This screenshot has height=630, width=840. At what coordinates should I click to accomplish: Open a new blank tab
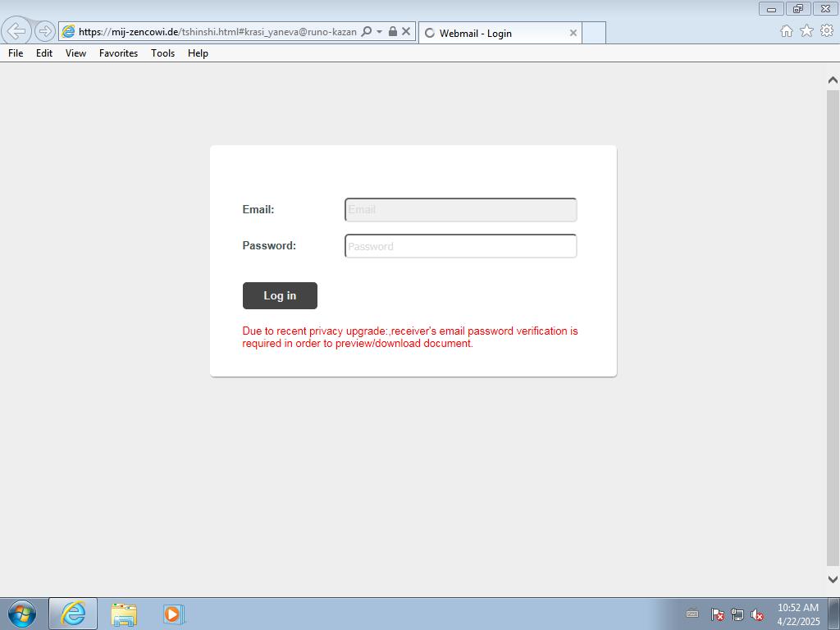coord(594,33)
